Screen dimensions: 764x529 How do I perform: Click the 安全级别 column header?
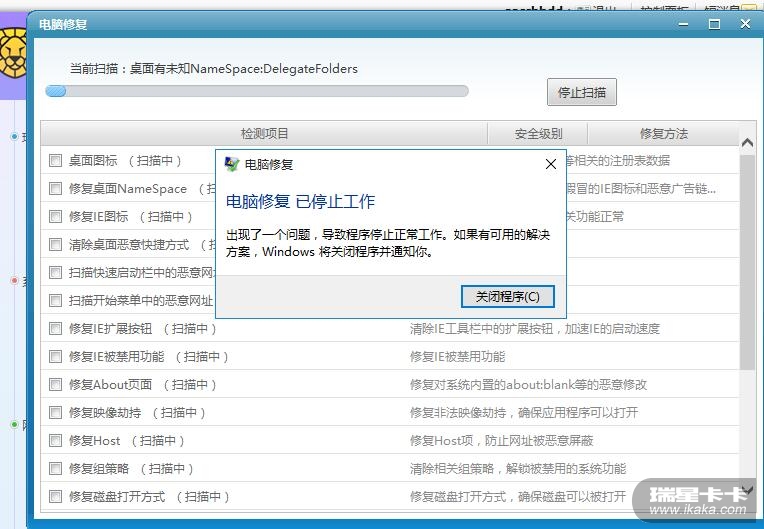(538, 133)
